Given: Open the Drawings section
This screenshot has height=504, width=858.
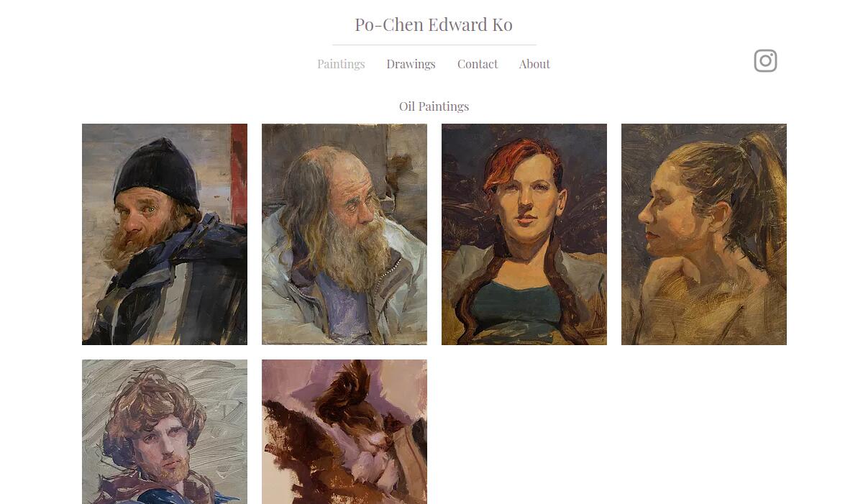Looking at the screenshot, I should (x=411, y=64).
